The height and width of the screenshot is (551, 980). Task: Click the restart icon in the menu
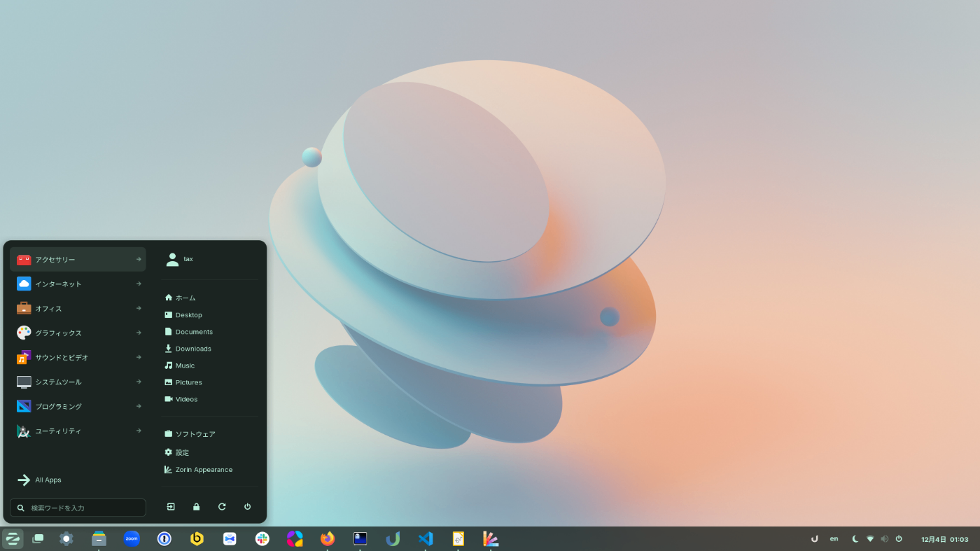pyautogui.click(x=222, y=506)
